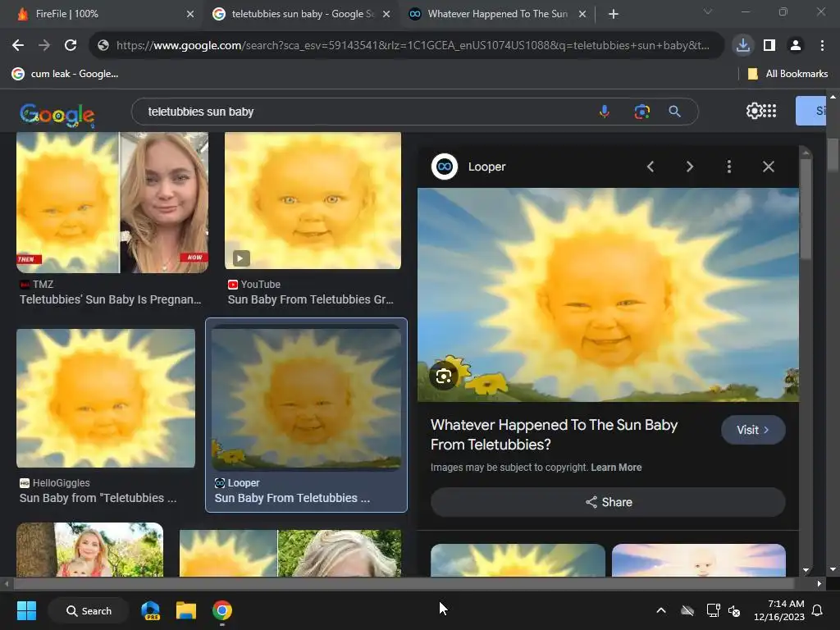Open the tab search chevron
840x630 pixels.
click(x=708, y=11)
